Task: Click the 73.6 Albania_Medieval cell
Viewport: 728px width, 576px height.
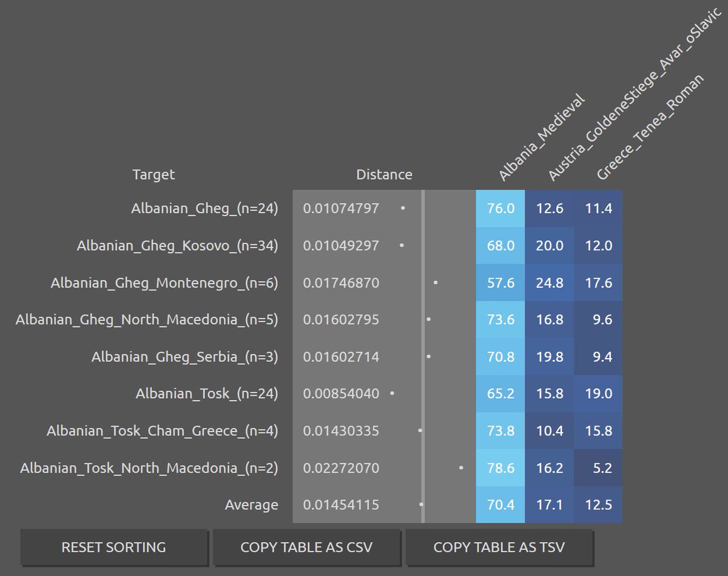Action: pyautogui.click(x=500, y=320)
